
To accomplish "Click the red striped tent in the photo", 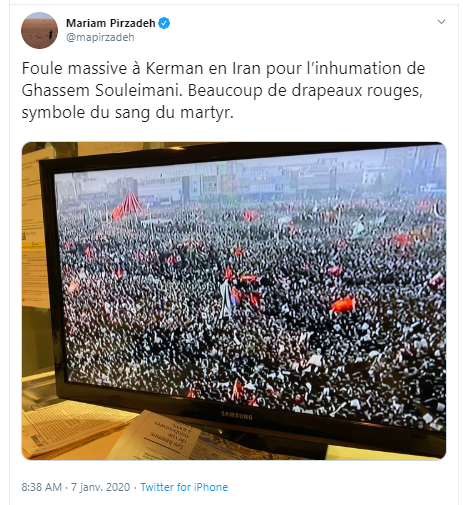I will coord(128,205).
